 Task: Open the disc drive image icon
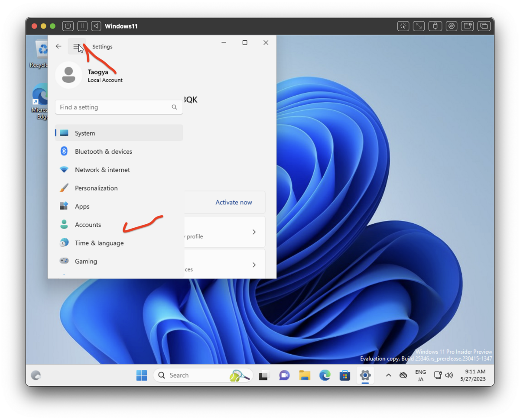click(x=451, y=26)
